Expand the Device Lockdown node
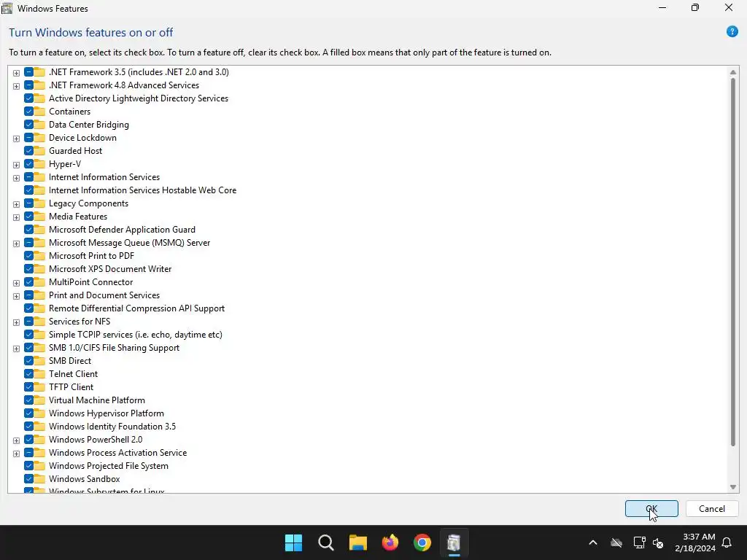The height and width of the screenshot is (560, 747). click(16, 139)
